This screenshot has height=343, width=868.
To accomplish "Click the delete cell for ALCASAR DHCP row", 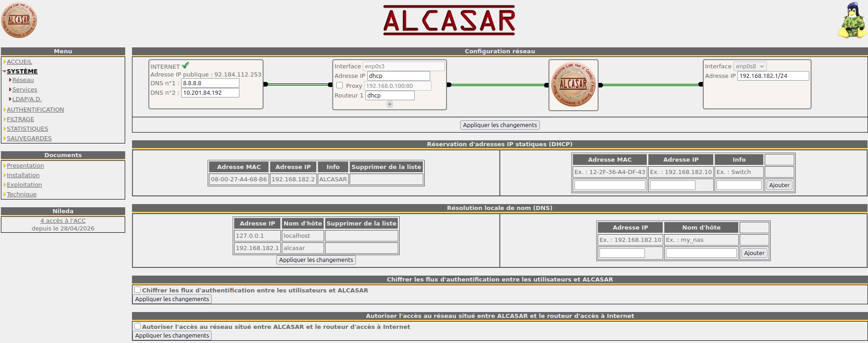I will (386, 179).
